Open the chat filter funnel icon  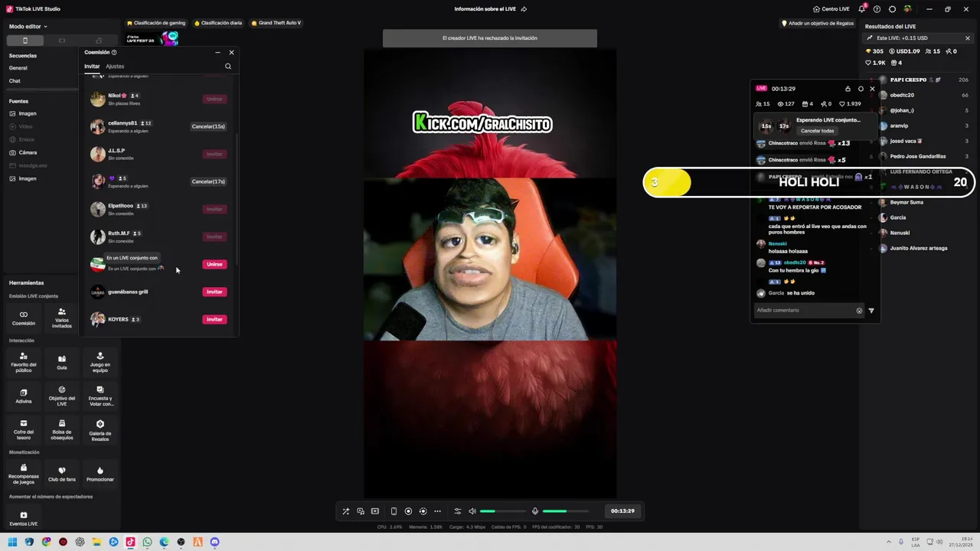click(871, 311)
